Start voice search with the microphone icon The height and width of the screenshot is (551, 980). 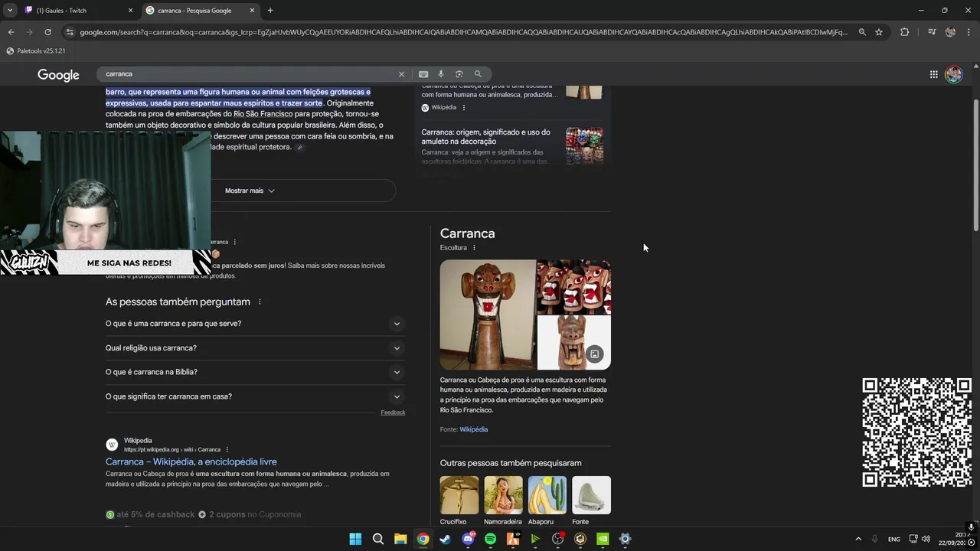coord(441,74)
